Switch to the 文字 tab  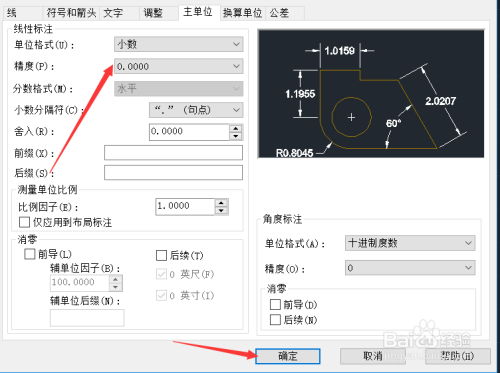click(x=119, y=13)
